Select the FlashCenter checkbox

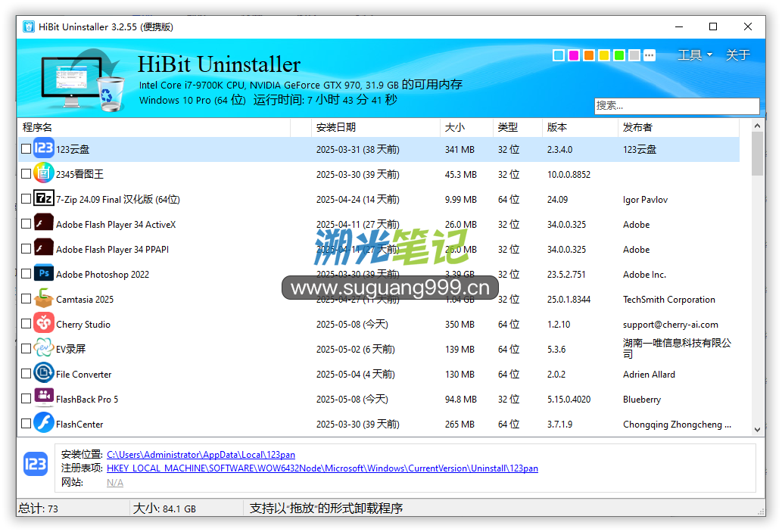tap(26, 423)
